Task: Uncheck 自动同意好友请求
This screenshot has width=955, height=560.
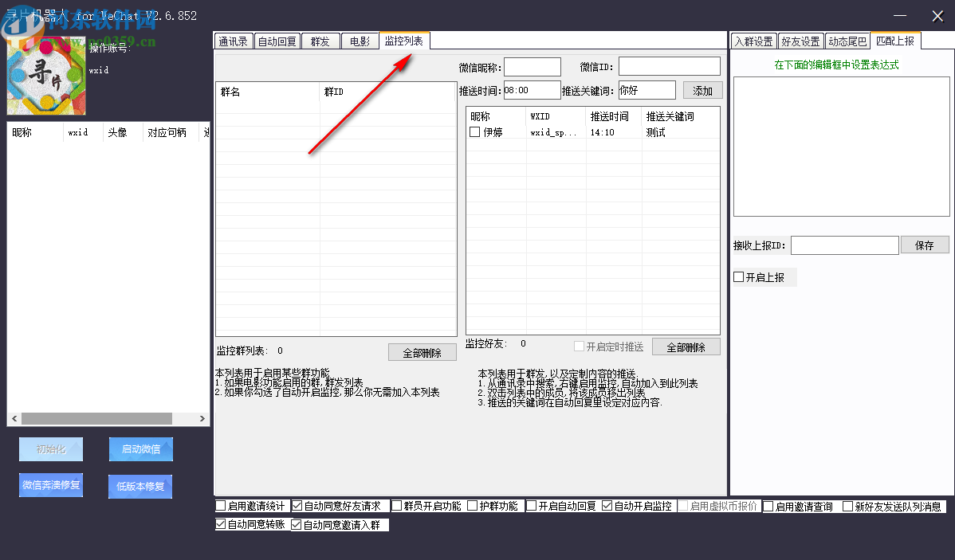Action: (297, 506)
